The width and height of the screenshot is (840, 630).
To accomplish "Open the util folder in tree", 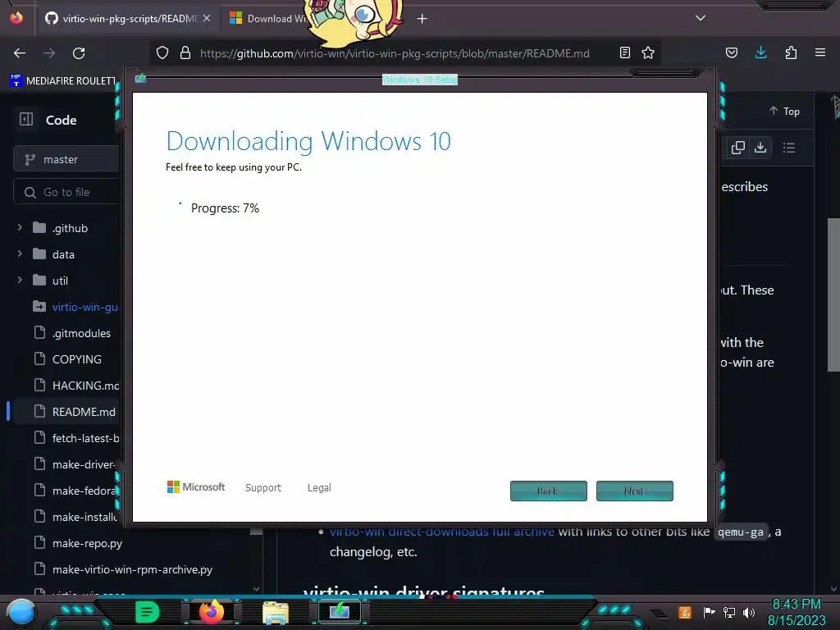I will click(60, 281).
